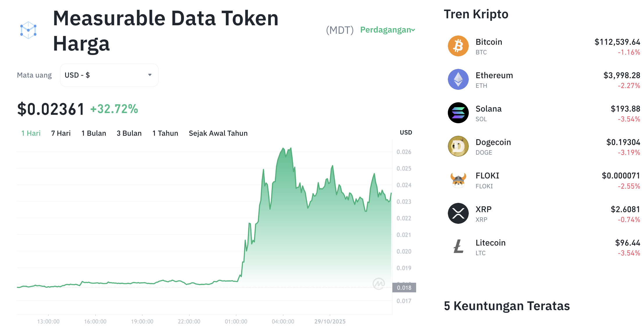Switch chart to 1 Tahun
Viewport: 644px width, 329px height.
pyautogui.click(x=165, y=133)
